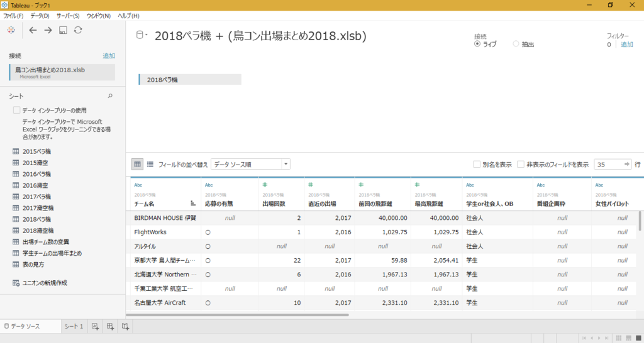Click the Tableau start page logo icon
644x343 pixels.
click(11, 30)
